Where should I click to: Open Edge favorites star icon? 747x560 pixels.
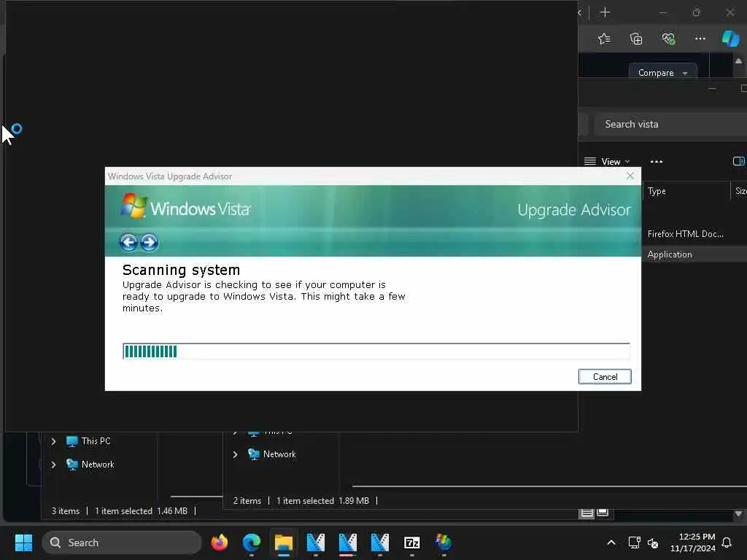604,39
